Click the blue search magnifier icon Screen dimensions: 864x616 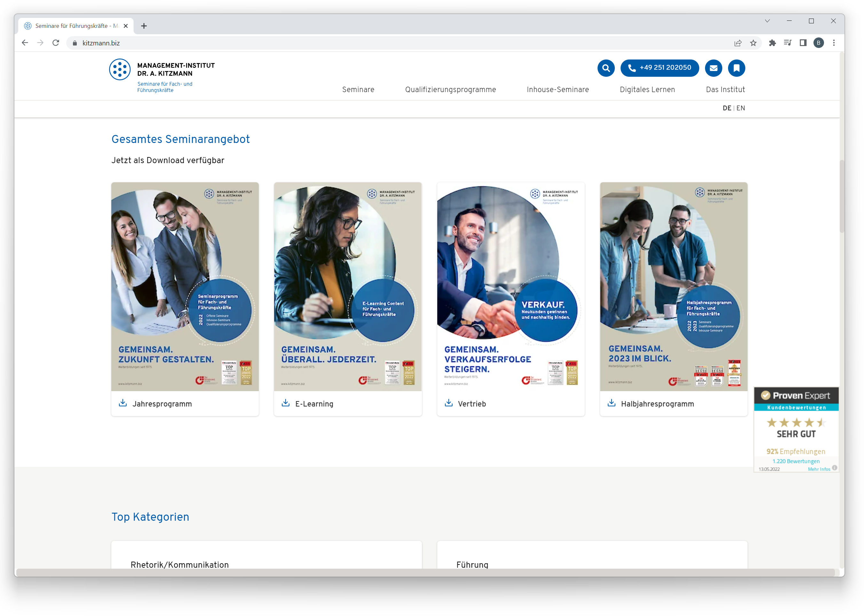coord(606,68)
